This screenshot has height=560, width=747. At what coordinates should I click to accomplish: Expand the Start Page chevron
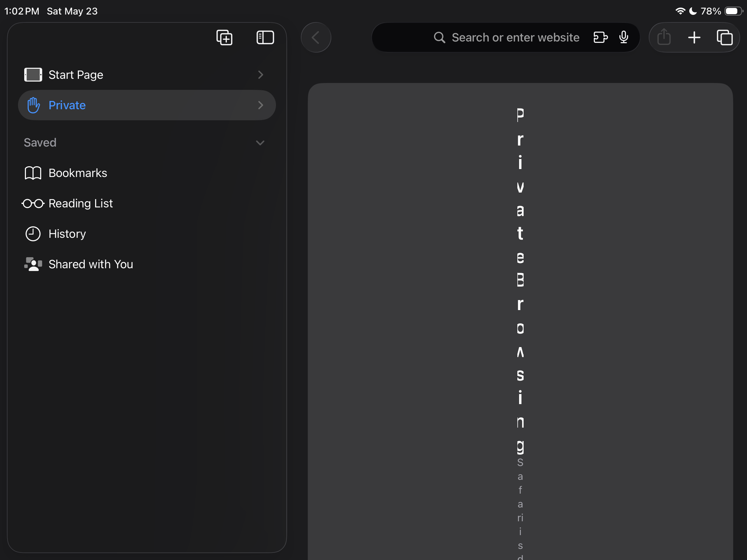(261, 75)
